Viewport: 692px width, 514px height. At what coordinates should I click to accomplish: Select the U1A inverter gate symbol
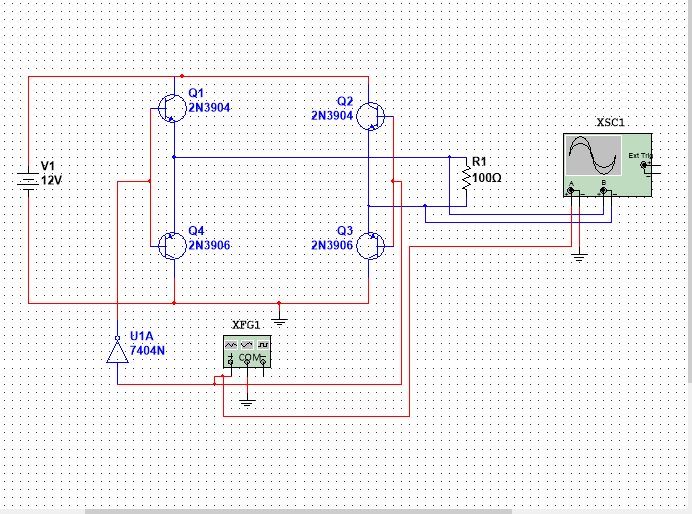[x=117, y=351]
